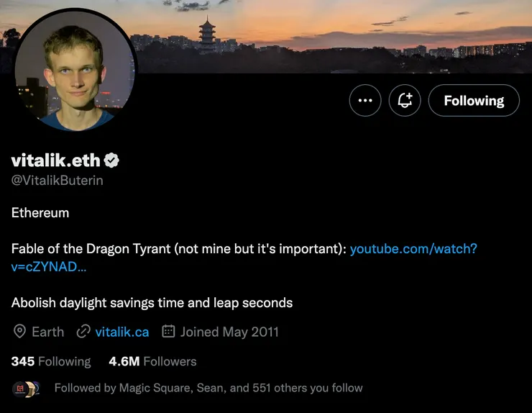Viewport: 532px width, 413px height.
Task: Click the Joined May 2011 text
Action: click(x=229, y=332)
